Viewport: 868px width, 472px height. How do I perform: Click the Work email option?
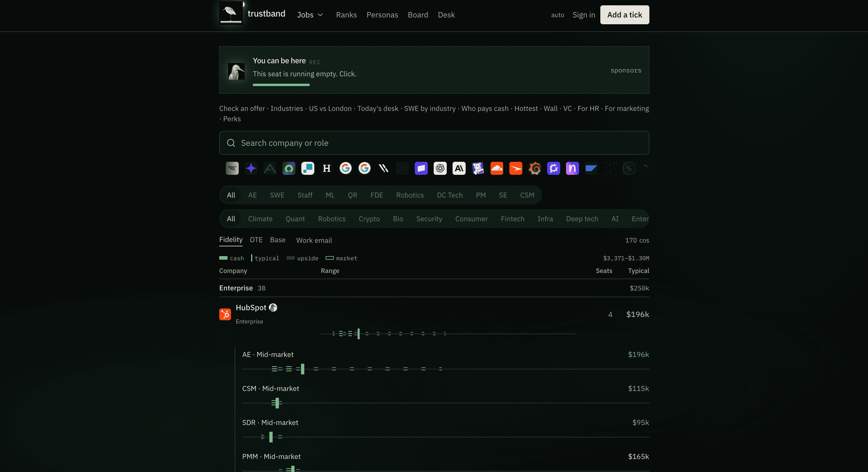(314, 240)
